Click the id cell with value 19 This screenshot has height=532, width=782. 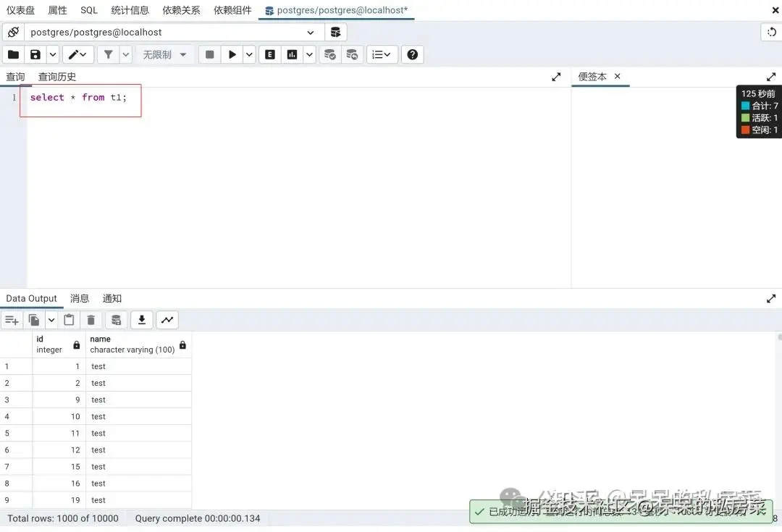(x=59, y=500)
